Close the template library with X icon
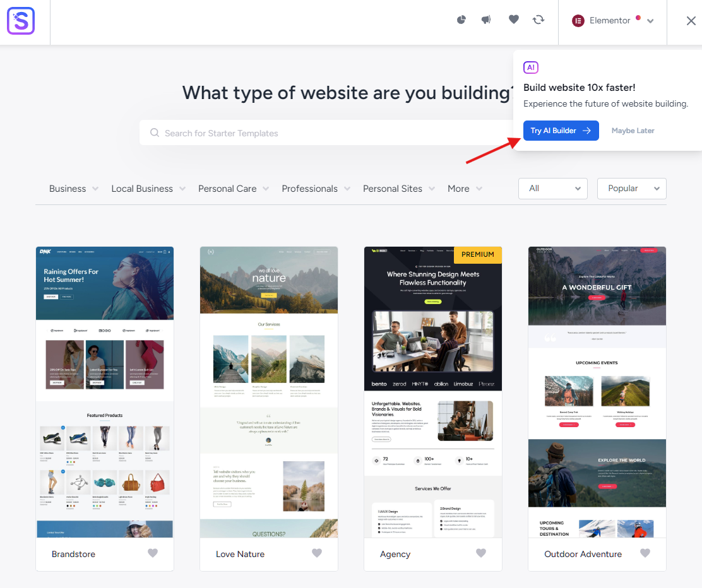 pos(691,21)
